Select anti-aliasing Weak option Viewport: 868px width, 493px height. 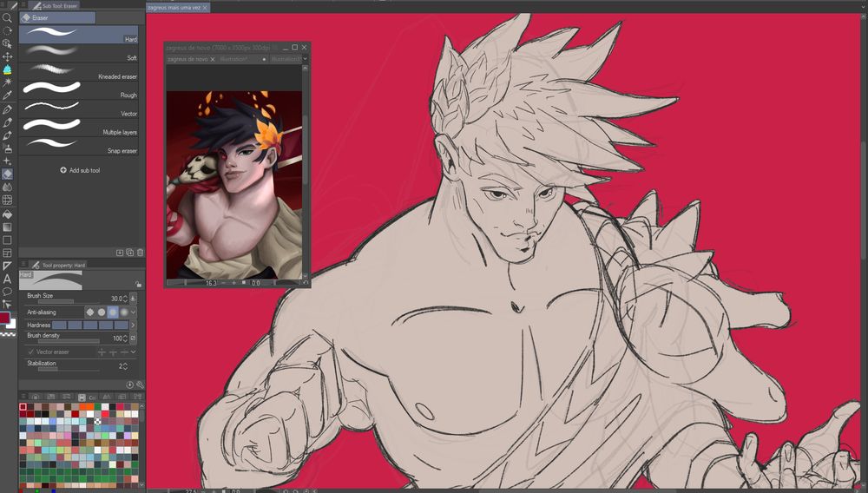click(x=102, y=312)
